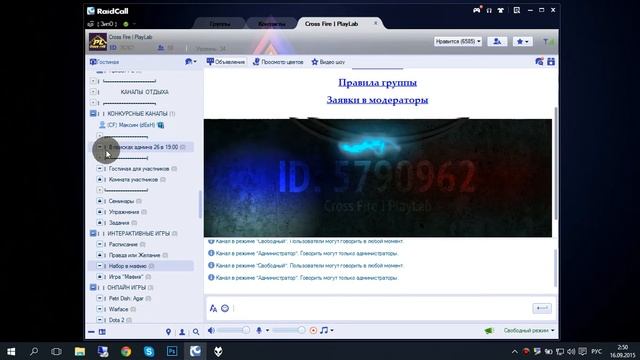The height and width of the screenshot is (360, 640).
Task: Select the Комната участников channel
Action: pos(133,180)
